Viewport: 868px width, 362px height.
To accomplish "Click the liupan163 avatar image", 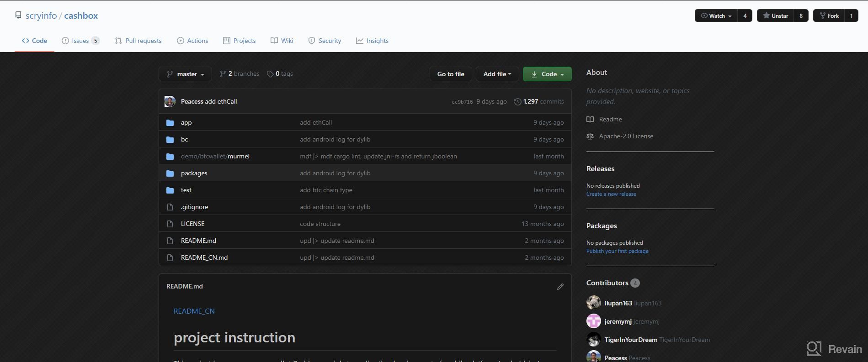I will point(594,303).
